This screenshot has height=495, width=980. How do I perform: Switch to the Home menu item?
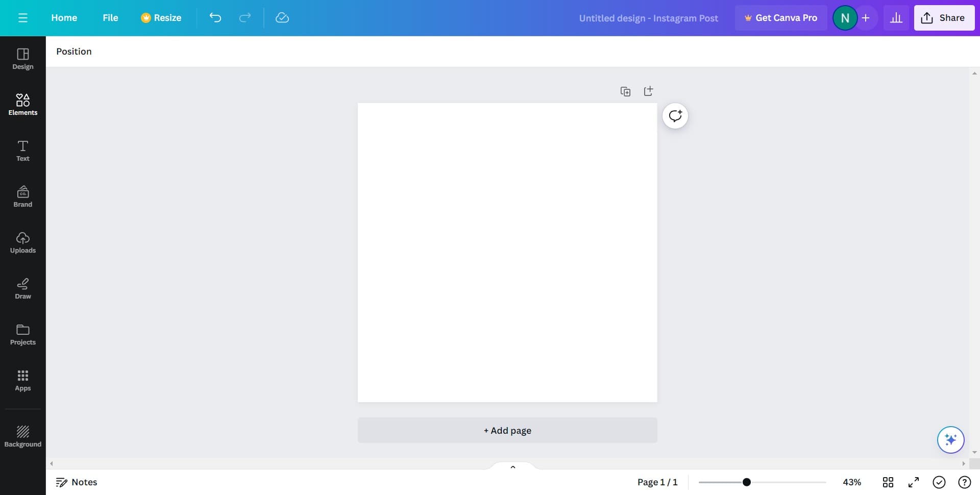tap(64, 17)
